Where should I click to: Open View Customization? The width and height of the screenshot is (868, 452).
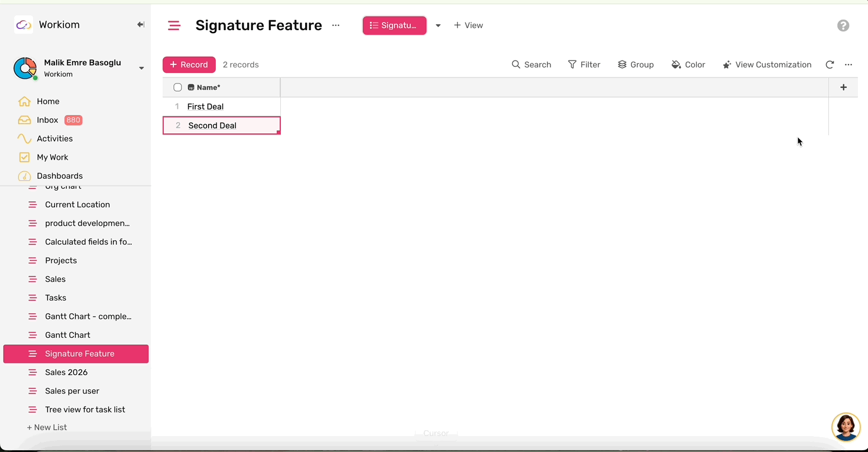click(x=767, y=64)
